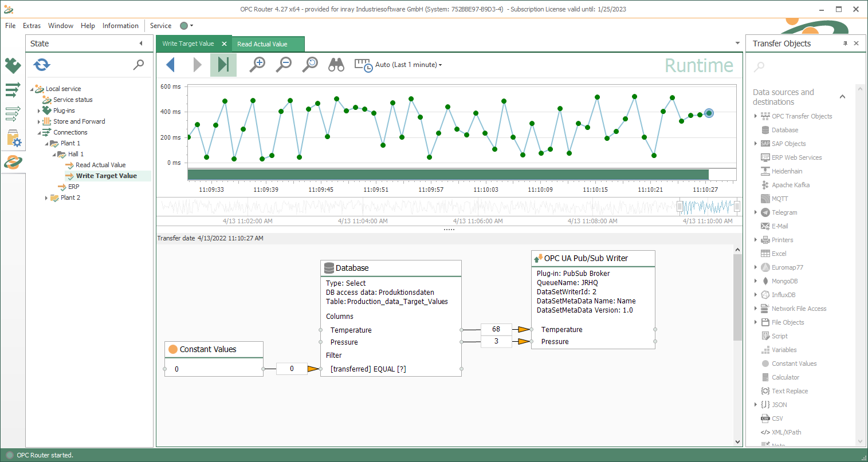Select Service status in the tree
Viewport: 868px width, 462px height.
click(73, 100)
